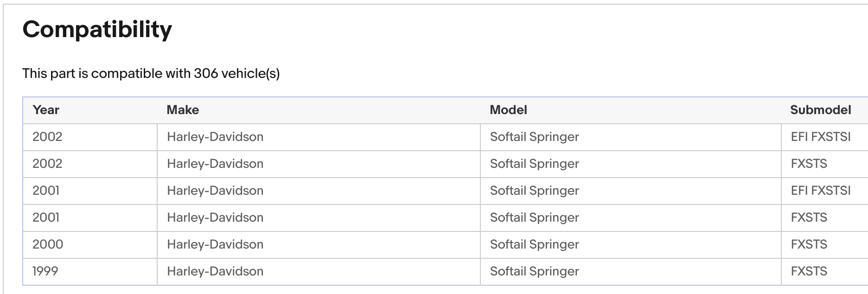Select EFI FXSTSI submodel in 2002 row
The image size is (868, 294).
pyautogui.click(x=820, y=137)
